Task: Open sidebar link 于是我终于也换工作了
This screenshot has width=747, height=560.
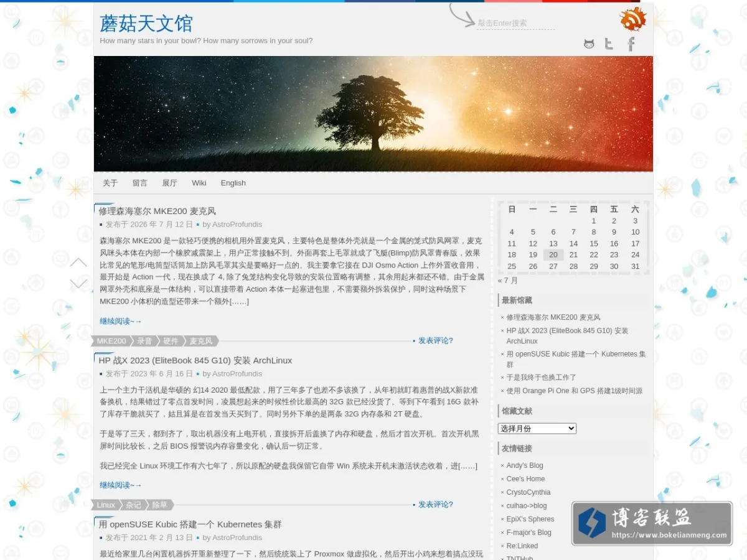Action: pyautogui.click(x=541, y=377)
